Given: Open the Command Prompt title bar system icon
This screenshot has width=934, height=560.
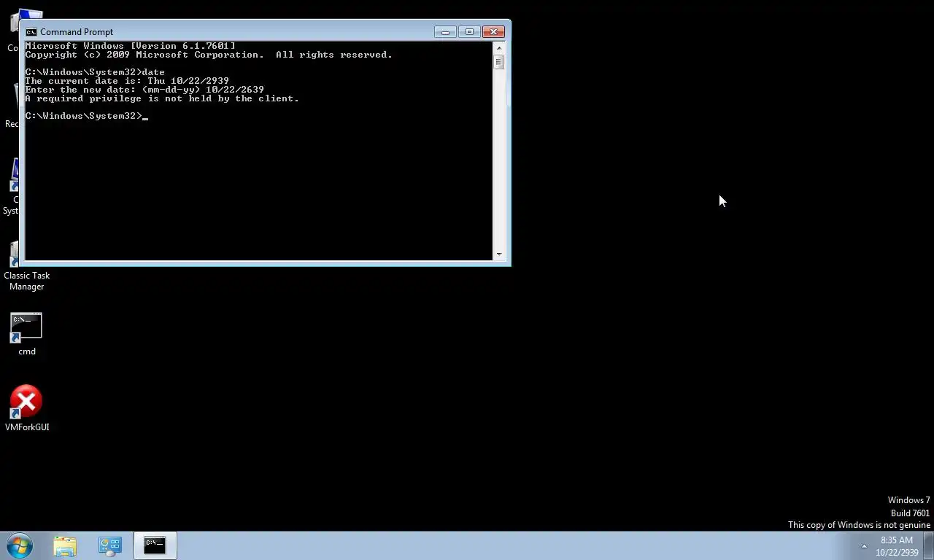Looking at the screenshot, I should tap(31, 32).
